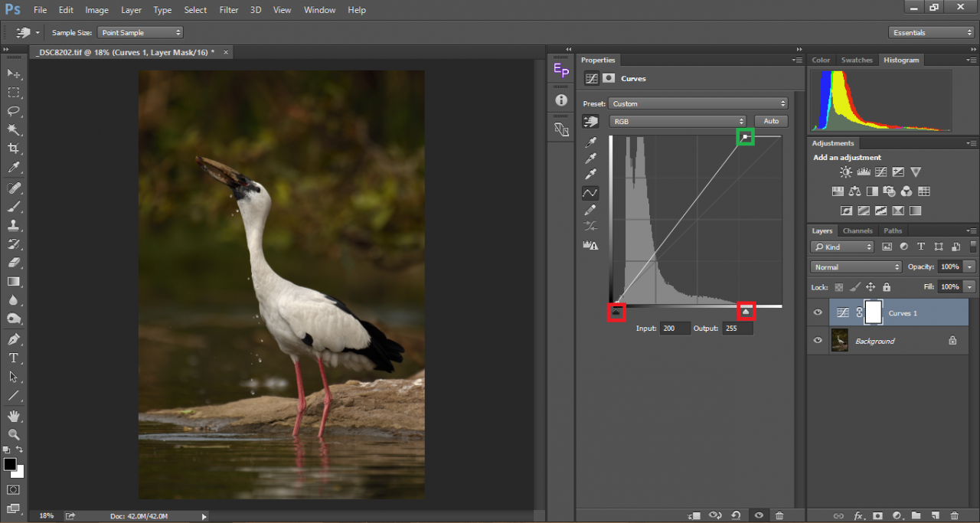Click the reset to adjustment defaults icon
The width and height of the screenshot is (980, 523).
click(737, 515)
